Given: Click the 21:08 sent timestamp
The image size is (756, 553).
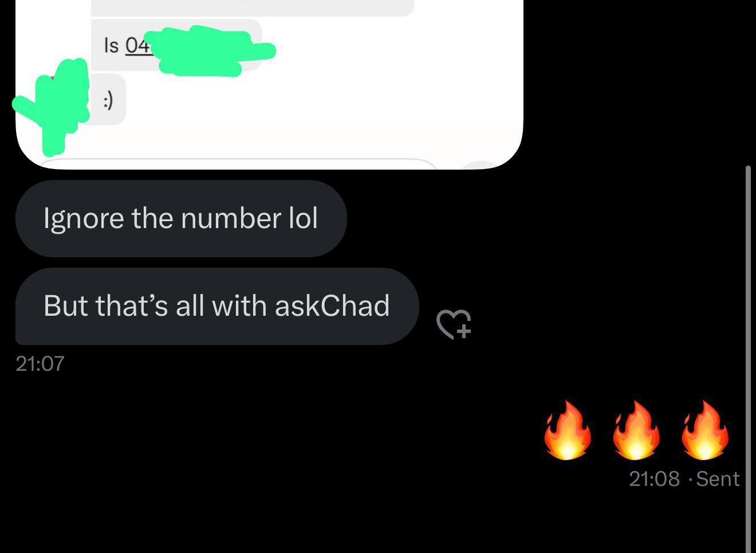Looking at the screenshot, I should point(654,479).
